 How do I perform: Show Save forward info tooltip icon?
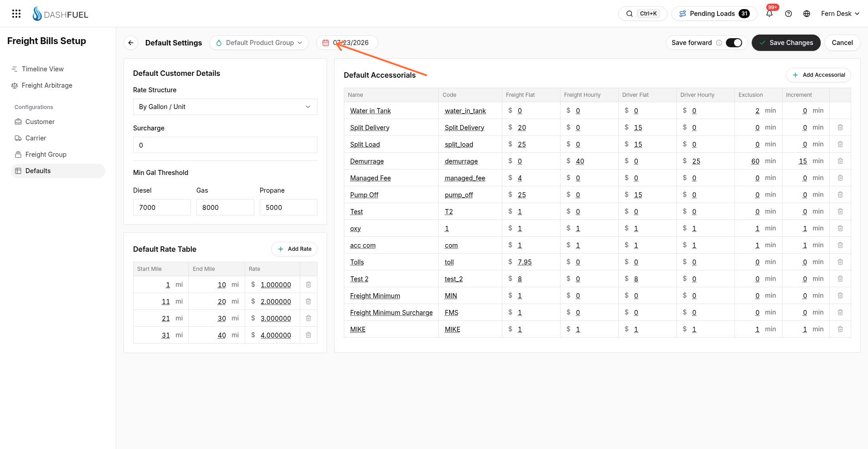click(719, 43)
